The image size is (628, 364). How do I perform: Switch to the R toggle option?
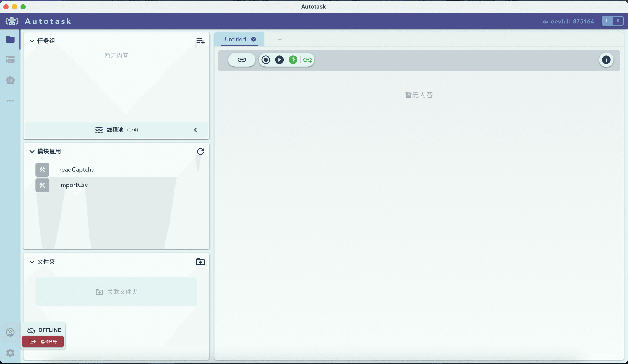tap(618, 21)
